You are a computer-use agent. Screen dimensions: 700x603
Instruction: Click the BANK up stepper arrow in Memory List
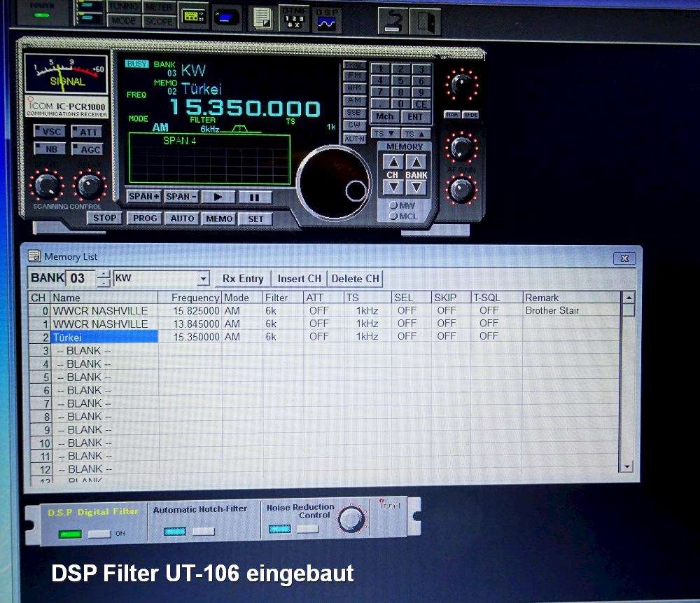tap(102, 275)
